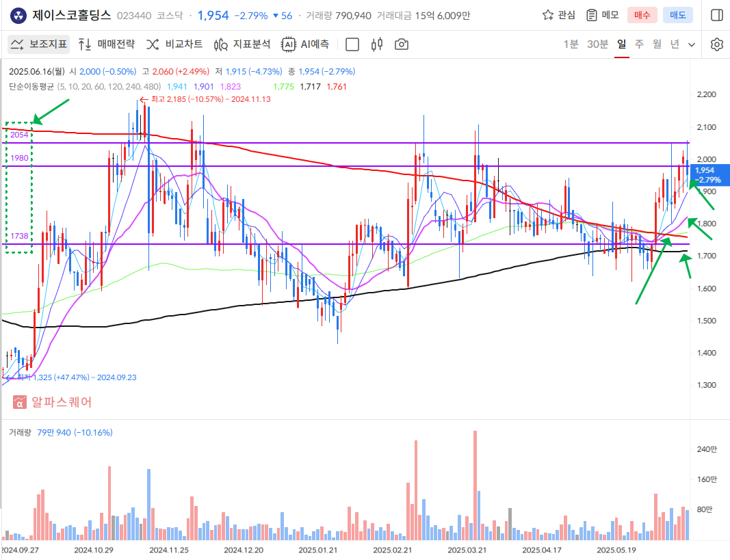Expand the timeframe chevron dropdown

(x=692, y=44)
